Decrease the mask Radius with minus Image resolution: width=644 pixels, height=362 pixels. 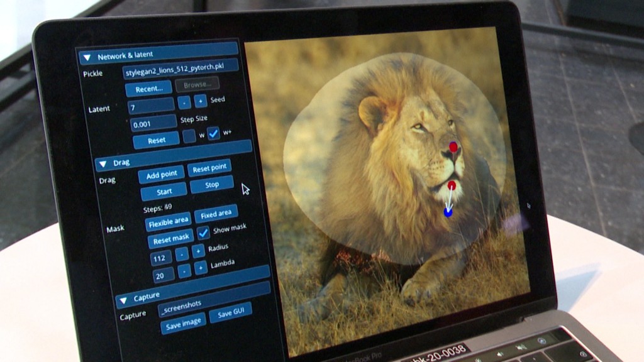point(182,255)
